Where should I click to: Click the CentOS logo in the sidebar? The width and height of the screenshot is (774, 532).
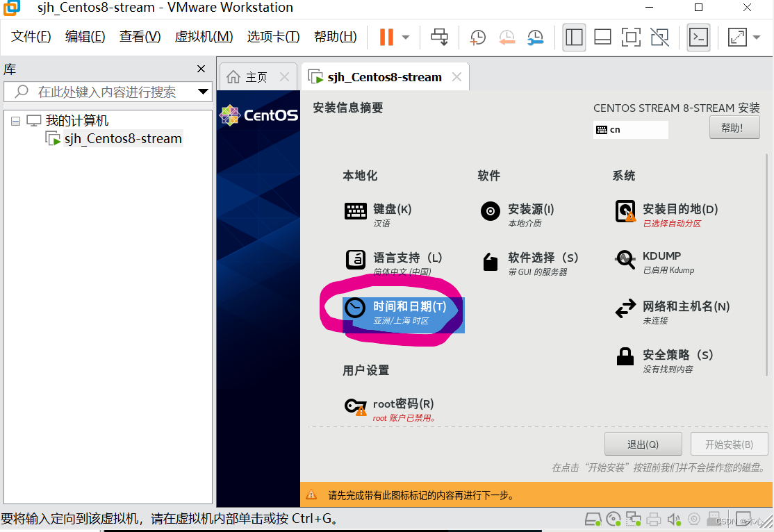258,115
